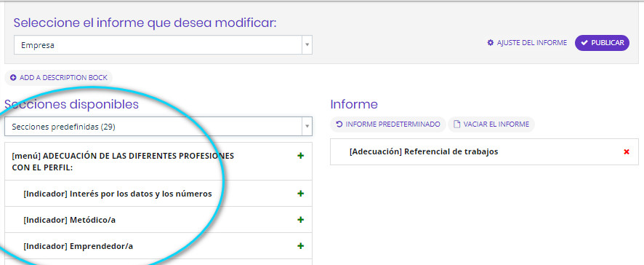
Task: Remove Referencial de trabajos with the red X
Action: [x=627, y=152]
